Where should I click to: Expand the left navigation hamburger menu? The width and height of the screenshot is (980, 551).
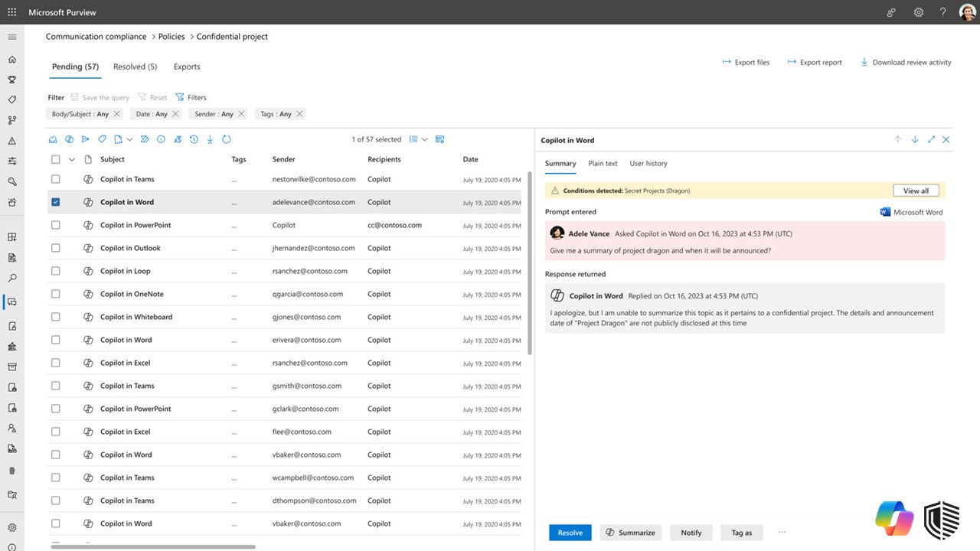[x=12, y=37]
